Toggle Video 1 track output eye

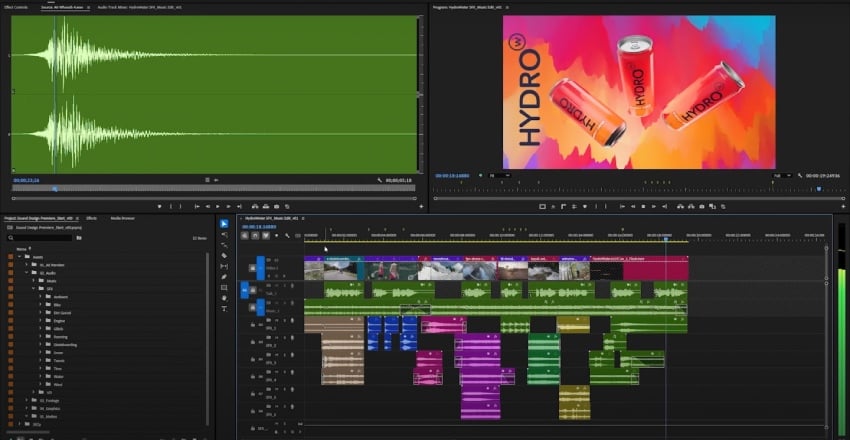coord(276,260)
